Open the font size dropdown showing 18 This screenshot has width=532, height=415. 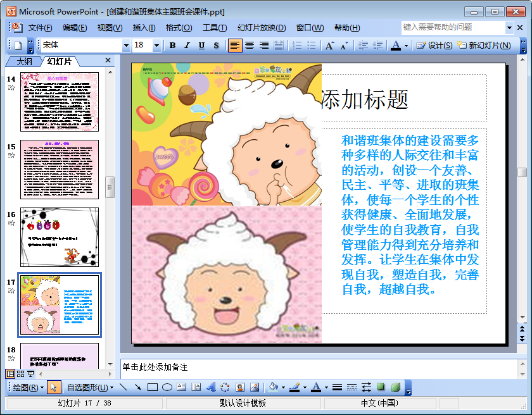(156, 45)
